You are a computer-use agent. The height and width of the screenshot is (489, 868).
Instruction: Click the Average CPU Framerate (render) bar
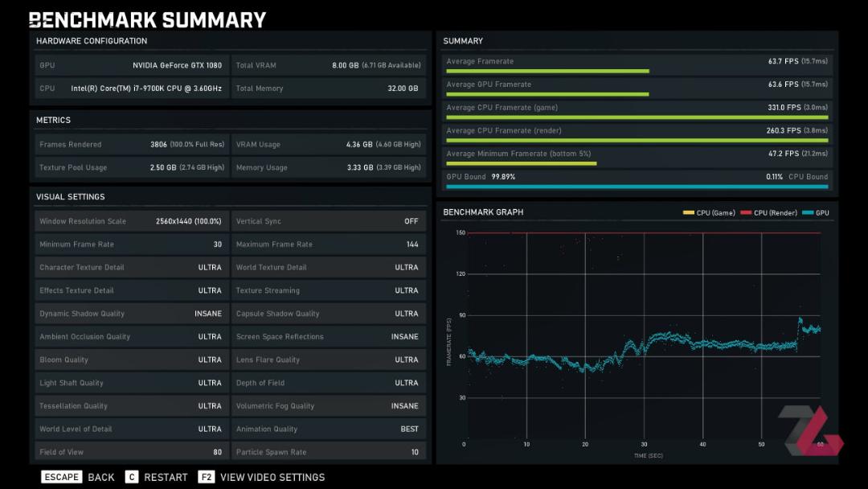point(637,141)
